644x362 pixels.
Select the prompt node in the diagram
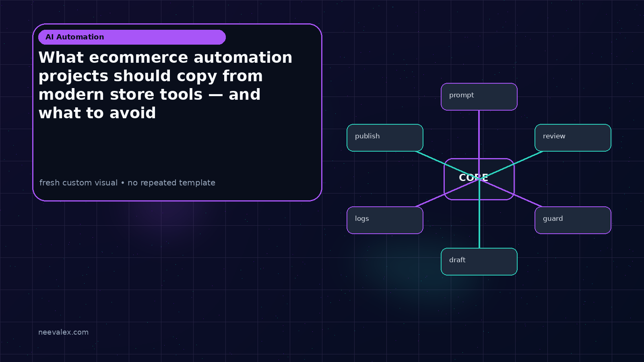point(479,97)
